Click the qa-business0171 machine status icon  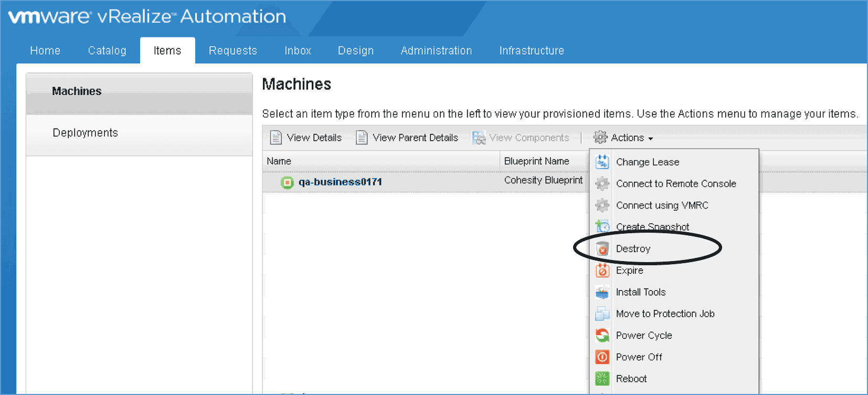click(287, 182)
